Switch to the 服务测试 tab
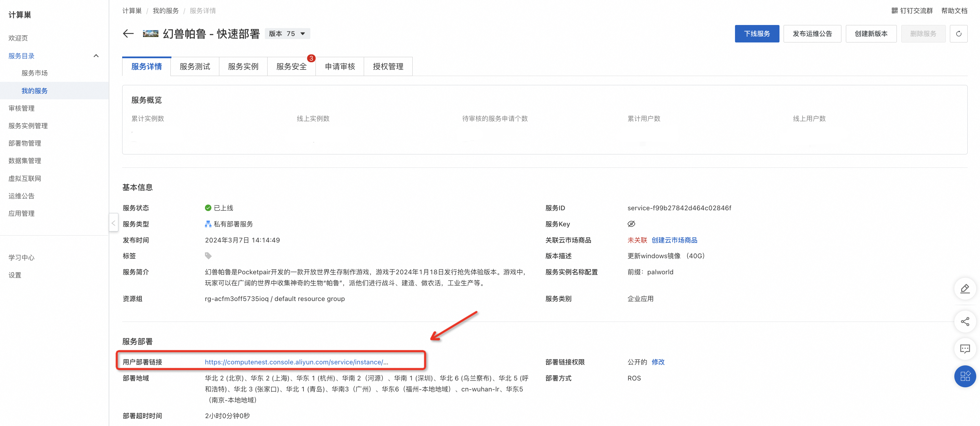 click(195, 67)
